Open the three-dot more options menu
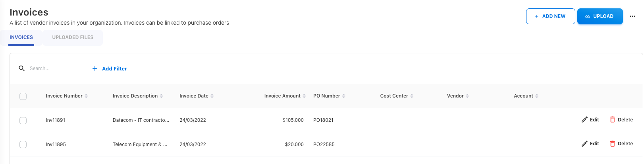 point(632,16)
